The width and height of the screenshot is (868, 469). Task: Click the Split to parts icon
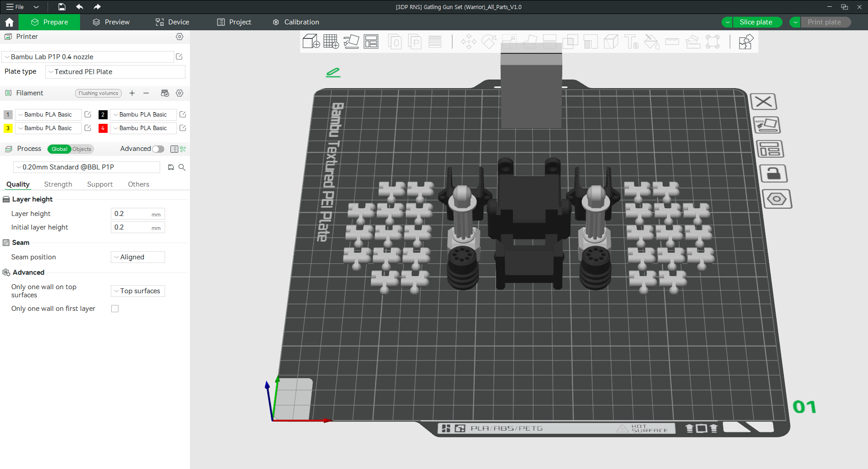tap(415, 42)
